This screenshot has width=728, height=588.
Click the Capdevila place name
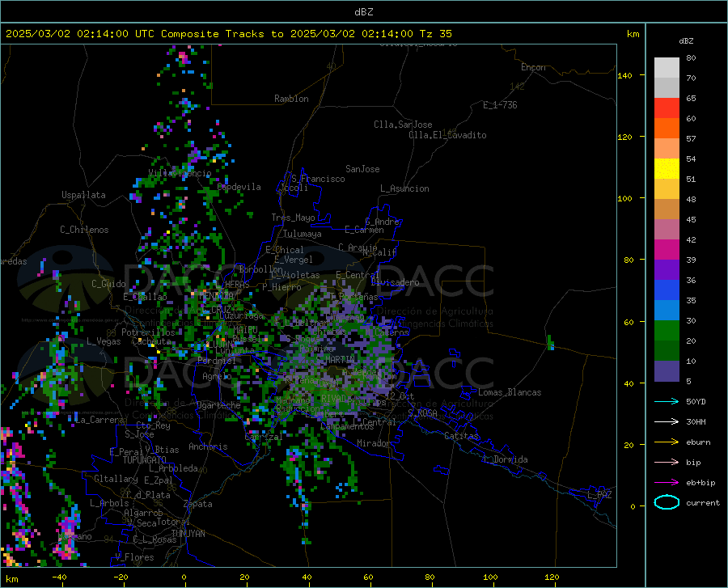[239, 187]
